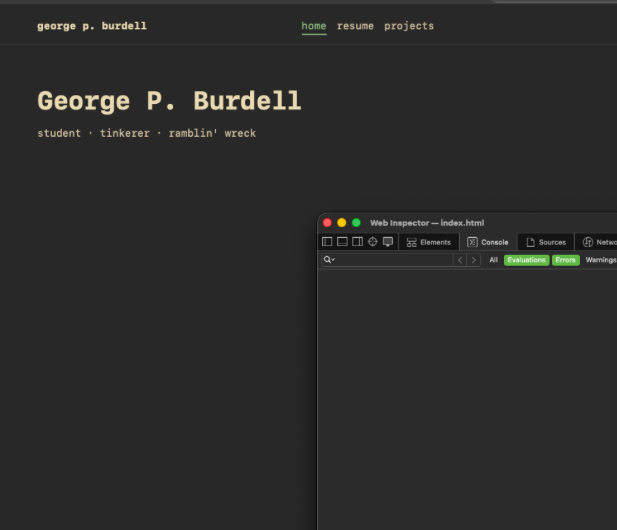617x530 pixels.
Task: Open device settings monitor icon
Action: click(388, 242)
